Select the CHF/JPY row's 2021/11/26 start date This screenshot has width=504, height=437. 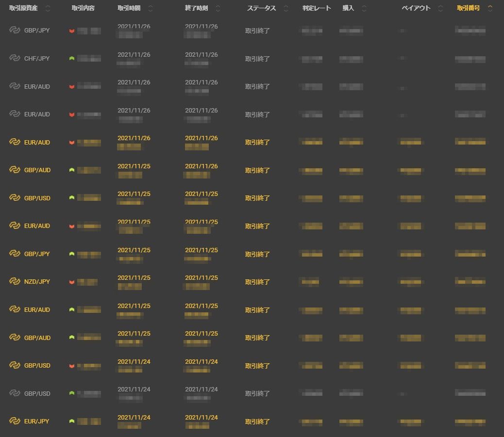pos(134,55)
